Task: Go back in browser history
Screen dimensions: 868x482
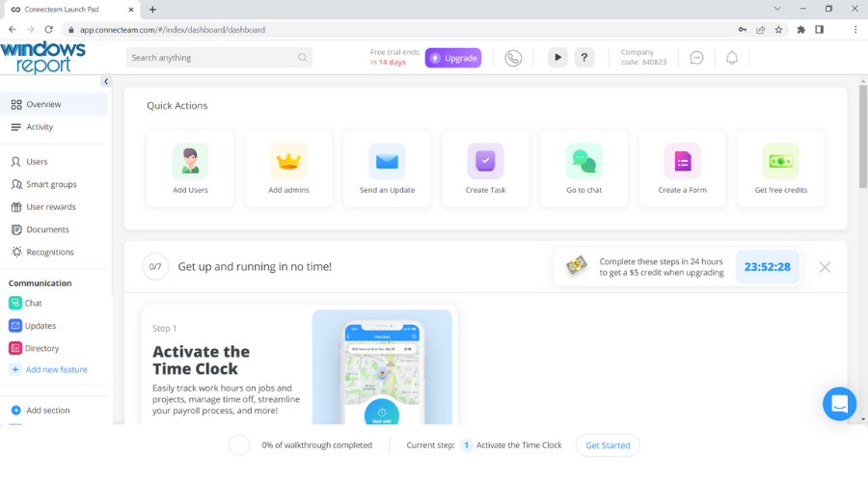Action: point(13,29)
